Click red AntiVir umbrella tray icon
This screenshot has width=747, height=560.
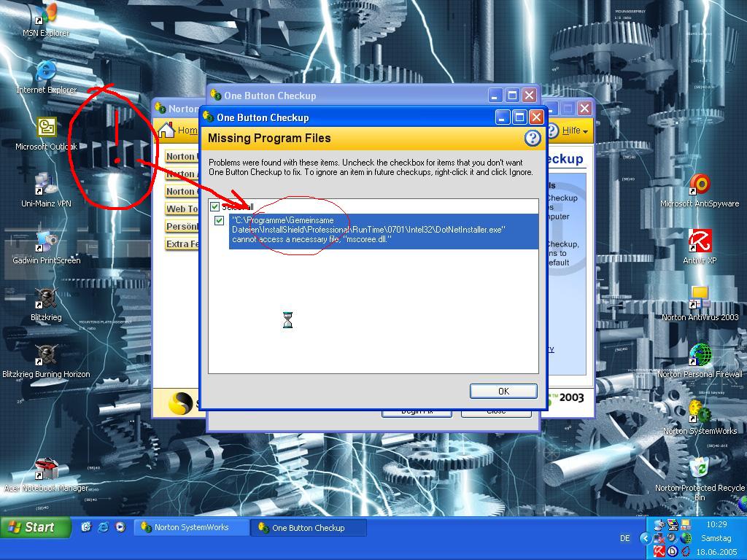click(x=659, y=551)
